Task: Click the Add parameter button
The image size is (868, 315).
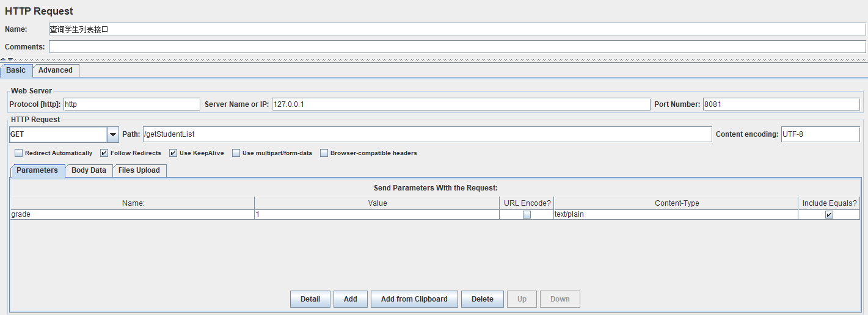Action: 350,299
